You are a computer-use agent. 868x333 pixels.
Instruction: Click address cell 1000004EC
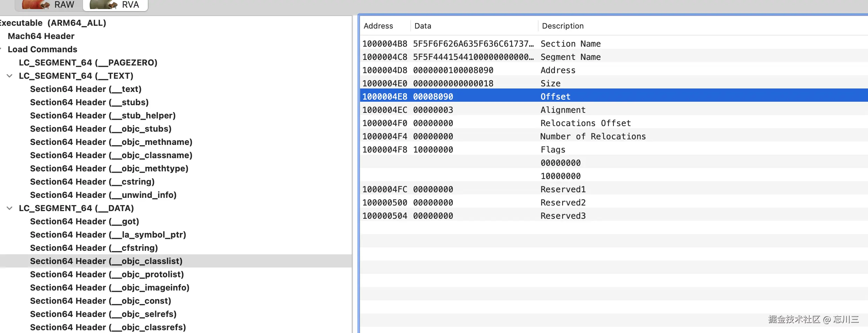tap(384, 110)
